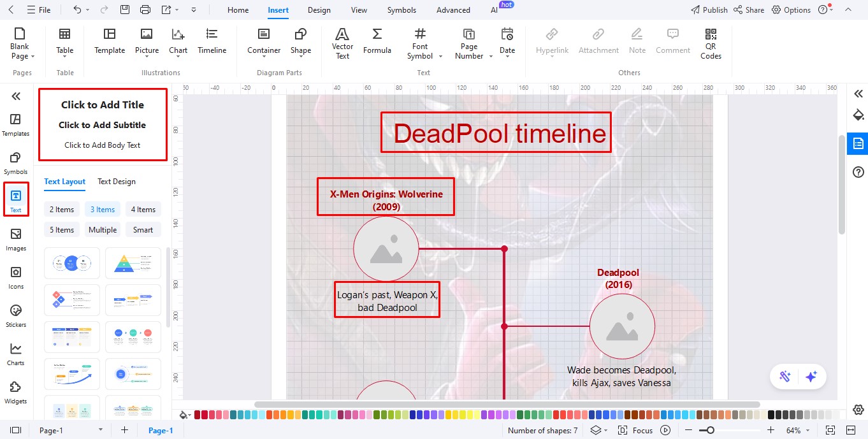Image resolution: width=868 pixels, height=439 pixels.
Task: Open the Template tool in Illustrations
Action: click(110, 42)
